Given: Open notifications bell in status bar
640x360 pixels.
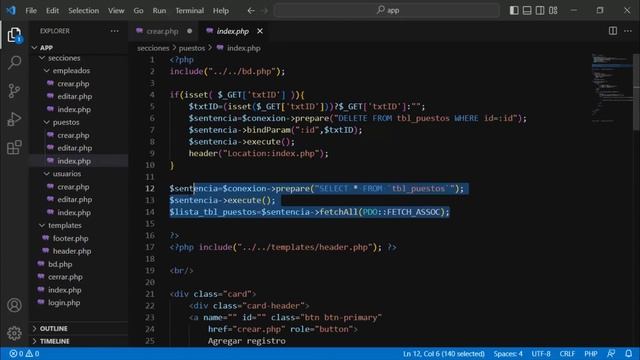Looking at the screenshot, I should click(629, 353).
